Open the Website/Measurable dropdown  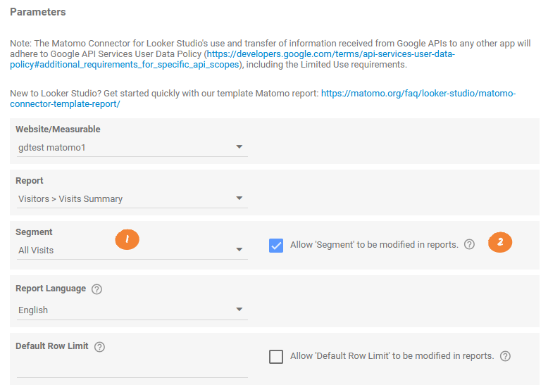(x=239, y=147)
